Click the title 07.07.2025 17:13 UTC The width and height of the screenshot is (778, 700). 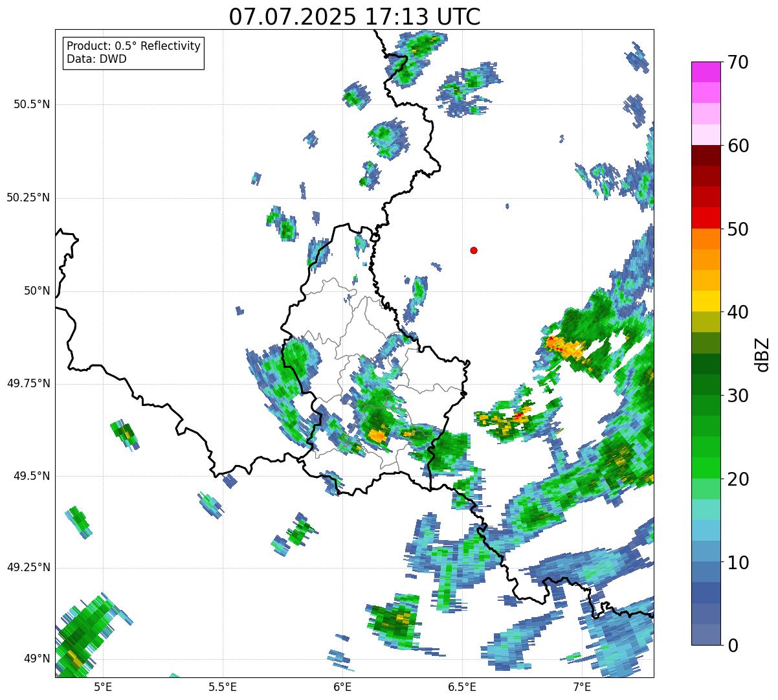(355, 16)
